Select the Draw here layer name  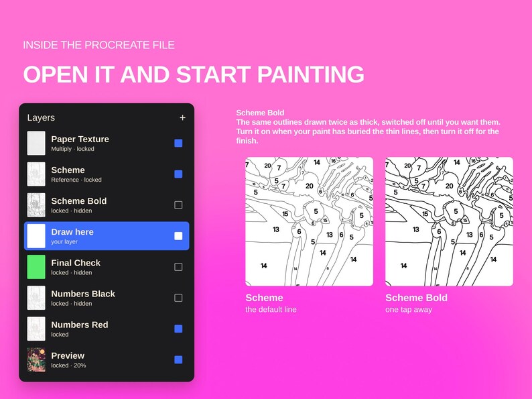coord(72,232)
